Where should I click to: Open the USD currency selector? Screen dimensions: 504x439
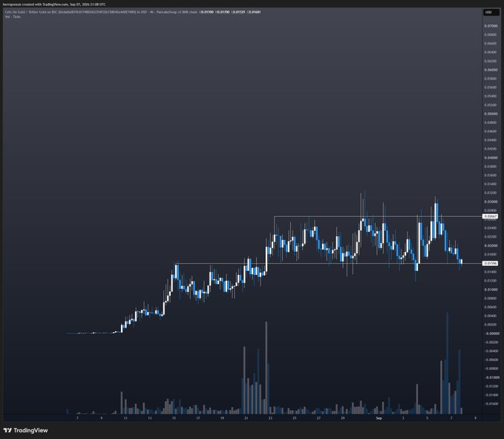point(491,12)
